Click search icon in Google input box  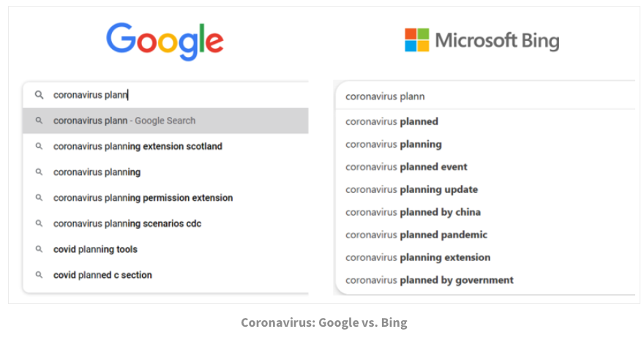point(39,95)
